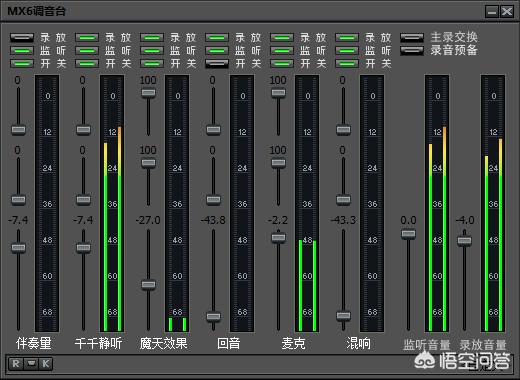Toggle 开关 switch for 麦克 channel
This screenshot has height=380, width=520.
click(282, 63)
